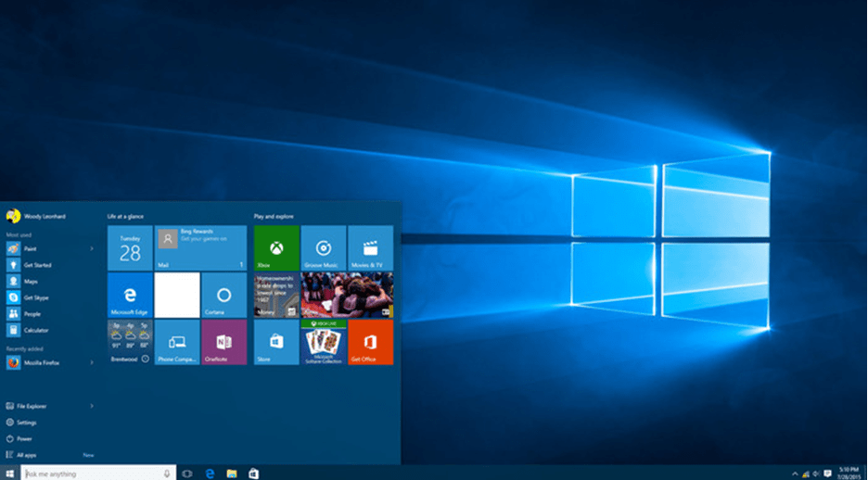Click the volume icon in system tray
The height and width of the screenshot is (480, 868).
coord(814,474)
